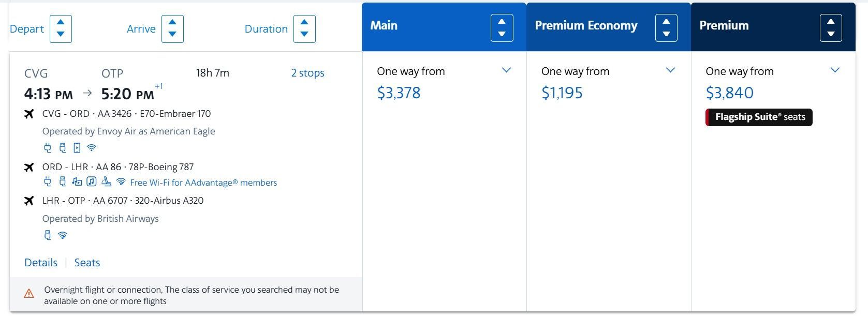Image resolution: width=868 pixels, height=318 pixels.
Task: Expand the Main fare $3,378 chevron
Action: point(506,70)
